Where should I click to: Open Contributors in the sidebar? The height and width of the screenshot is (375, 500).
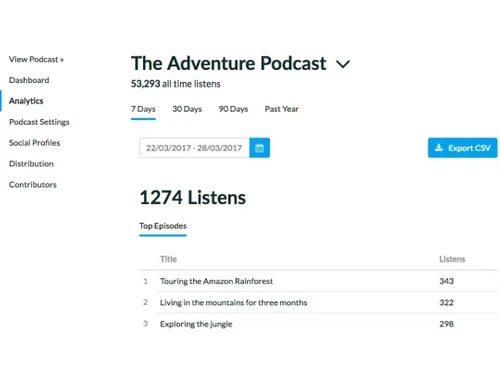pos(33,185)
